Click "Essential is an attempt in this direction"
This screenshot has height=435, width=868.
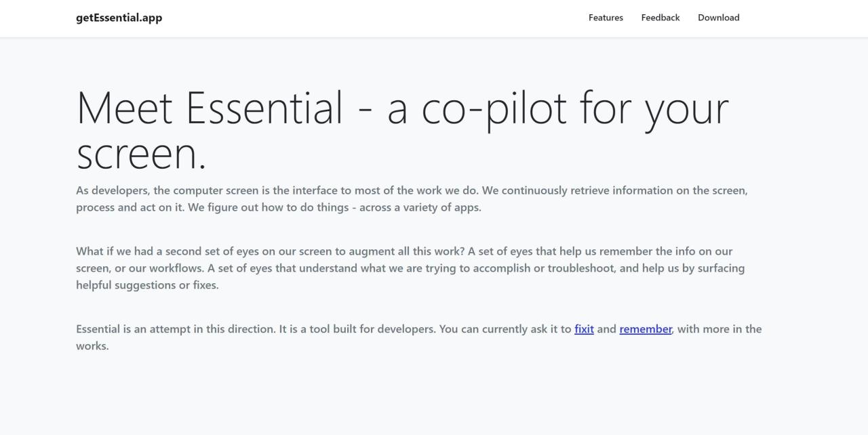[x=176, y=329]
